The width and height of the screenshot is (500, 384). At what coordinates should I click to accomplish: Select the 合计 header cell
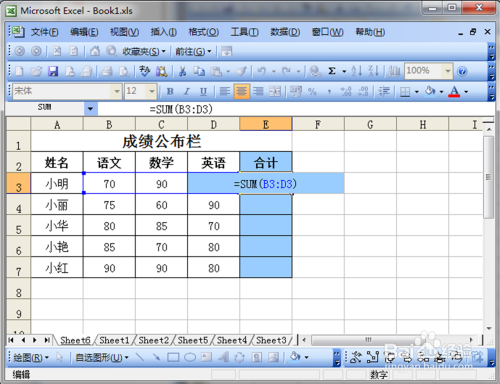point(266,162)
